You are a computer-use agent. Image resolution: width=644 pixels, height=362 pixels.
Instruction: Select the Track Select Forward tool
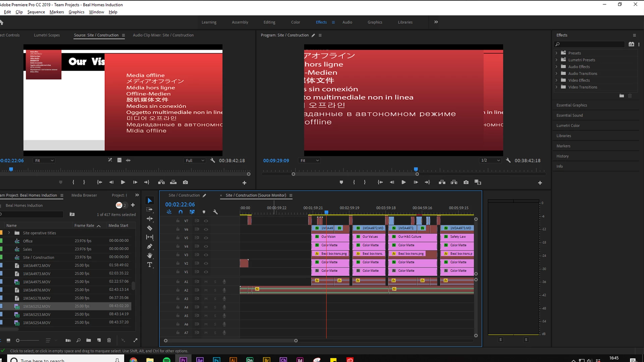pyautogui.click(x=150, y=209)
